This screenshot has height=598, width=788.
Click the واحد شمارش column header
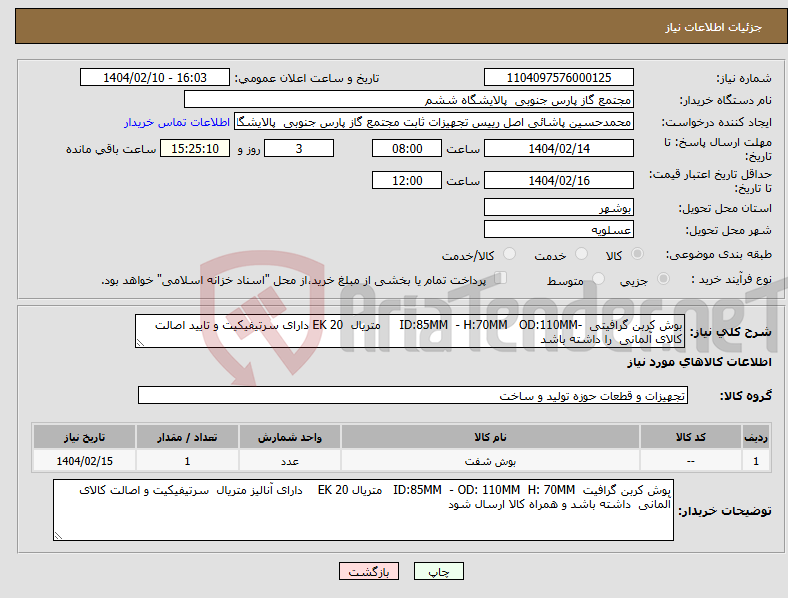290,437
